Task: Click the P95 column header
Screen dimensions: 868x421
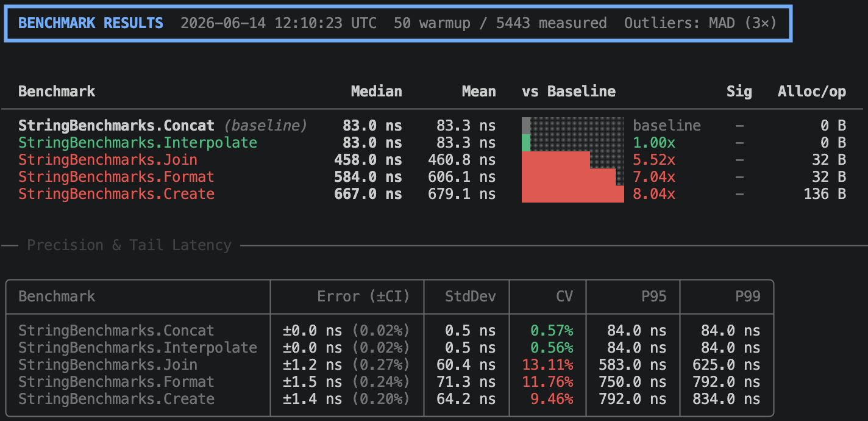Action: [654, 297]
